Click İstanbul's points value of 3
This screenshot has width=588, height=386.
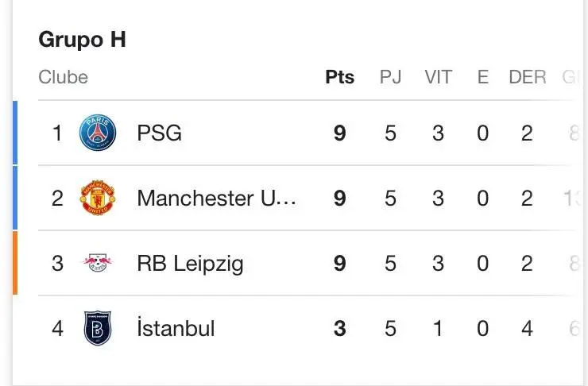point(340,328)
